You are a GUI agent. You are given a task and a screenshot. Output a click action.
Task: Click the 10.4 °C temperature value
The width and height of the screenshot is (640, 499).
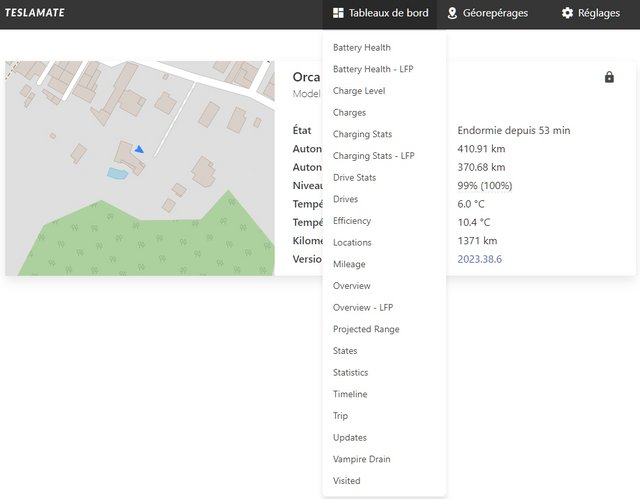tap(473, 222)
